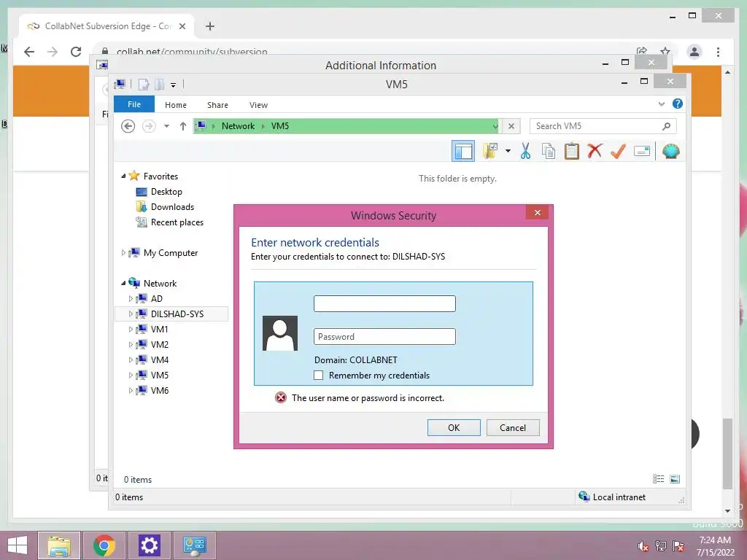Viewport: 747px width, 560px height.
Task: Click the Password input field
Action: click(x=384, y=337)
